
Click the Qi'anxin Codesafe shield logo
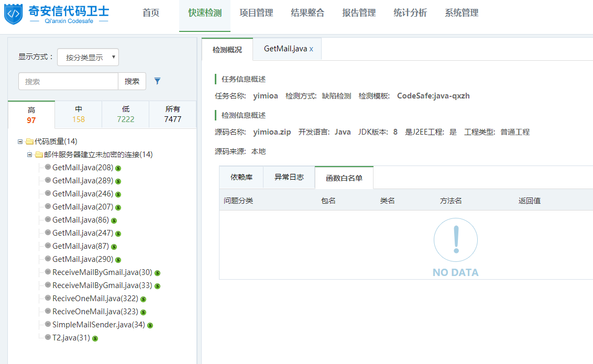tap(13, 14)
